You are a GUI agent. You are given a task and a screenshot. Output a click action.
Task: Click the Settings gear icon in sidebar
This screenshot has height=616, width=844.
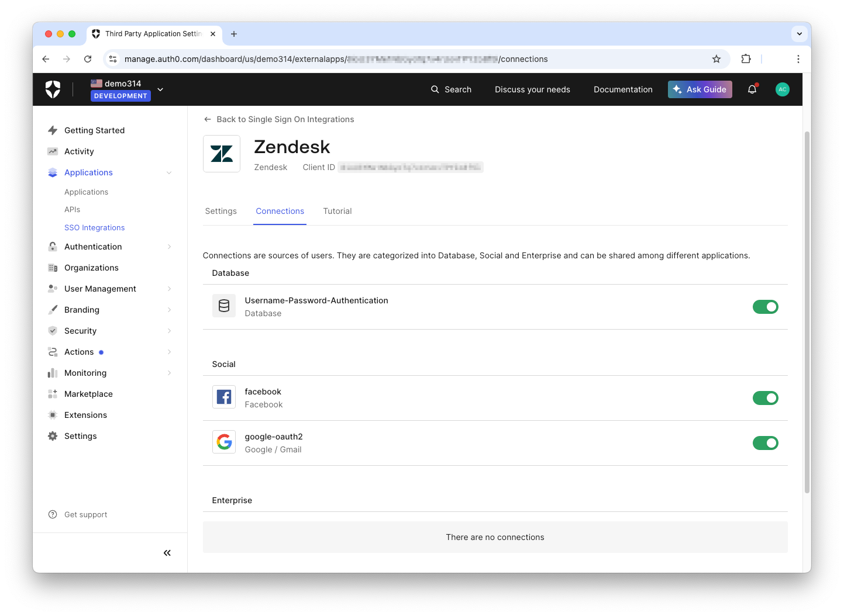tap(53, 436)
